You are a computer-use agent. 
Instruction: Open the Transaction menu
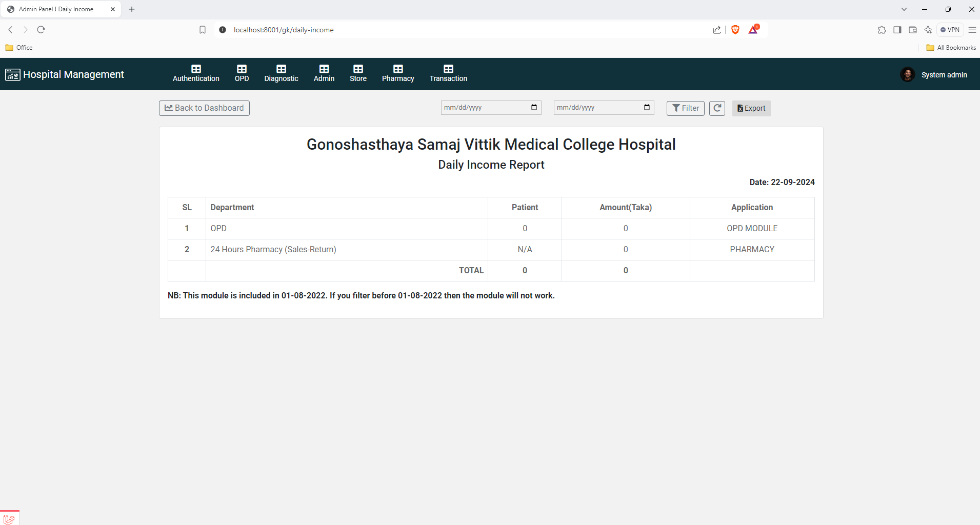[448, 73]
